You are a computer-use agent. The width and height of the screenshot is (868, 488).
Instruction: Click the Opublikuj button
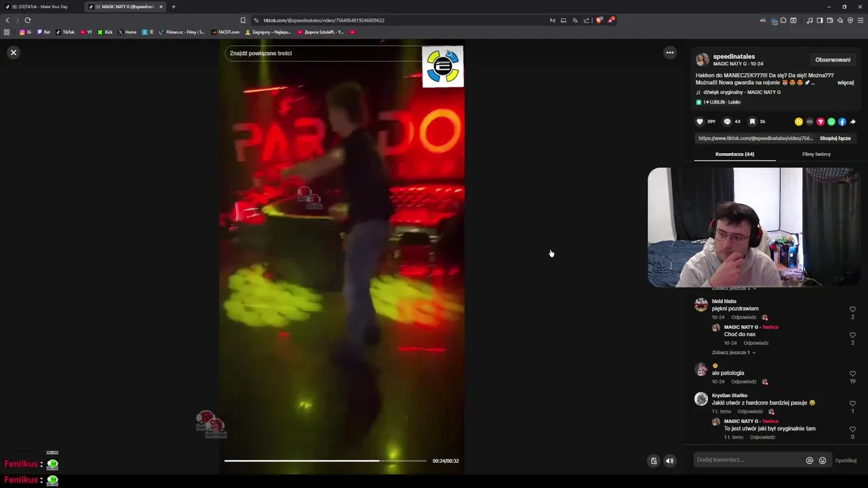click(846, 460)
